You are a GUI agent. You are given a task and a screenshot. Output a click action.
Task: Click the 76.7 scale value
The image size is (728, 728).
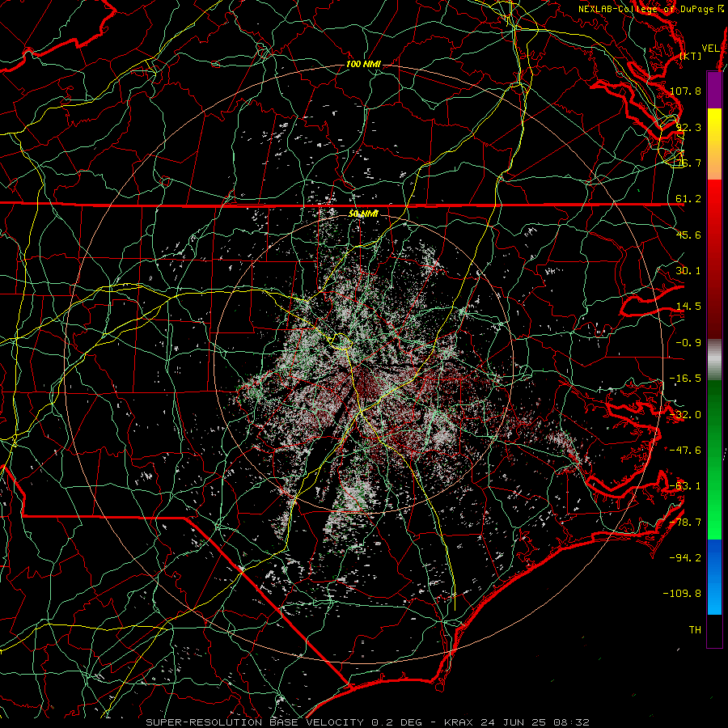[688, 163]
